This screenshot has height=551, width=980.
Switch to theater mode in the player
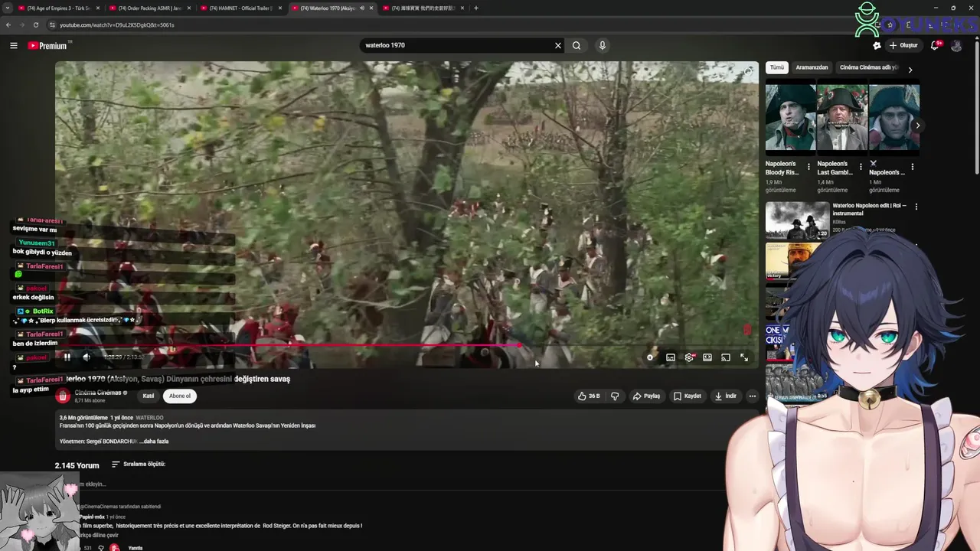pyautogui.click(x=707, y=357)
